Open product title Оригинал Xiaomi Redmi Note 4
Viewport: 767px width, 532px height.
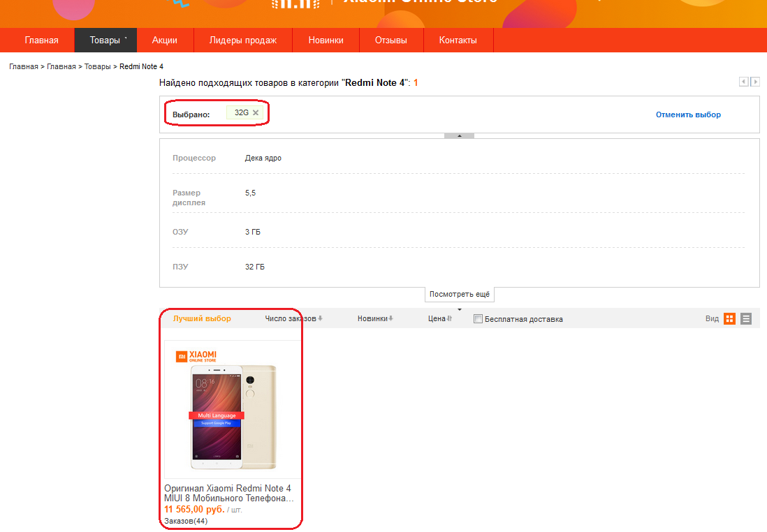(x=229, y=494)
